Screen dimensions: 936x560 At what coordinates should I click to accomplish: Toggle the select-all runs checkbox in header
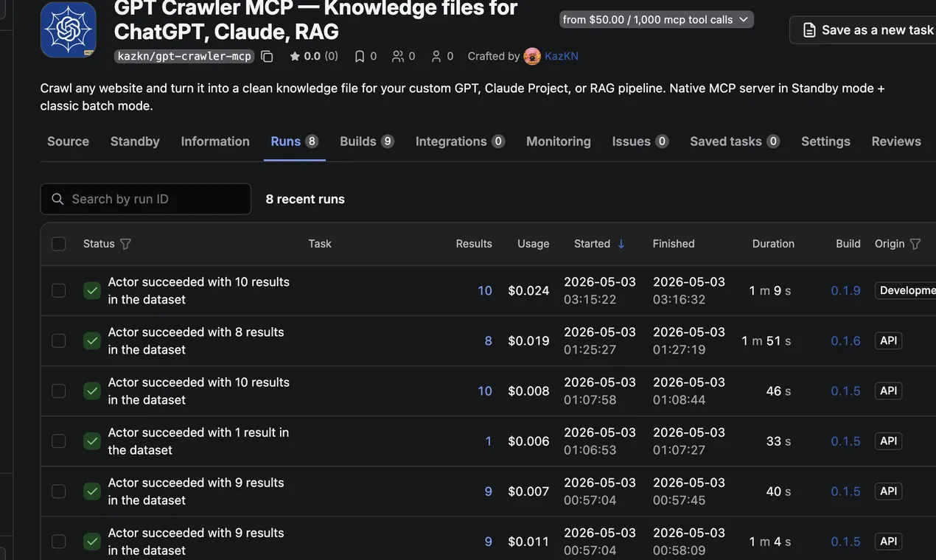(59, 244)
